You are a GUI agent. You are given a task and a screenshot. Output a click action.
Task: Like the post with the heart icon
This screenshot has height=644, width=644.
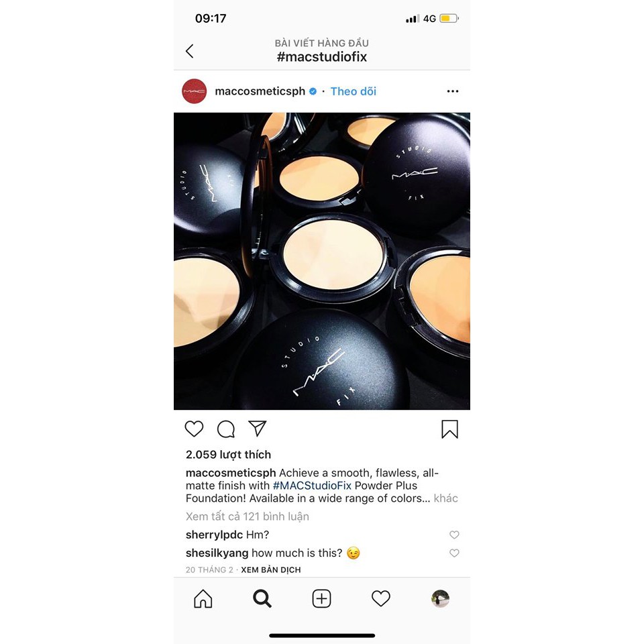point(194,429)
